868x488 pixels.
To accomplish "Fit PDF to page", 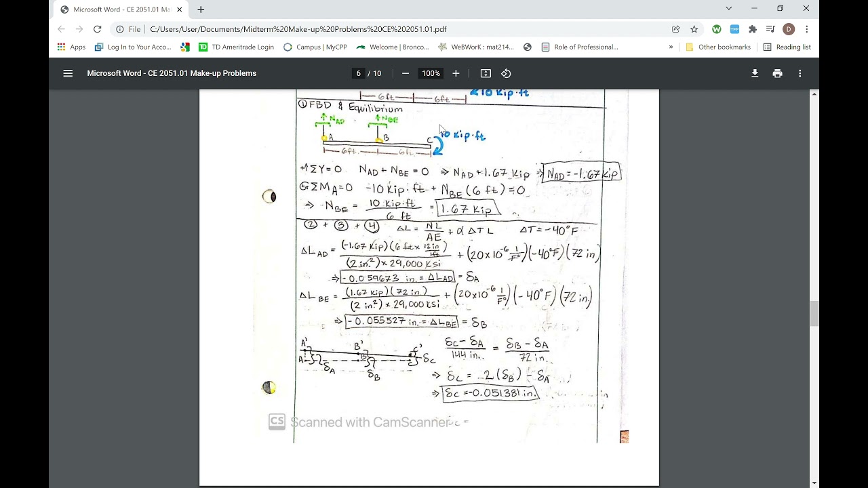I will coord(486,73).
